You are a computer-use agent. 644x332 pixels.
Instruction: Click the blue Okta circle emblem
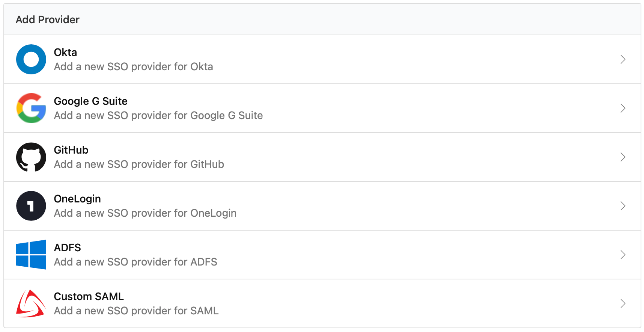click(x=31, y=59)
